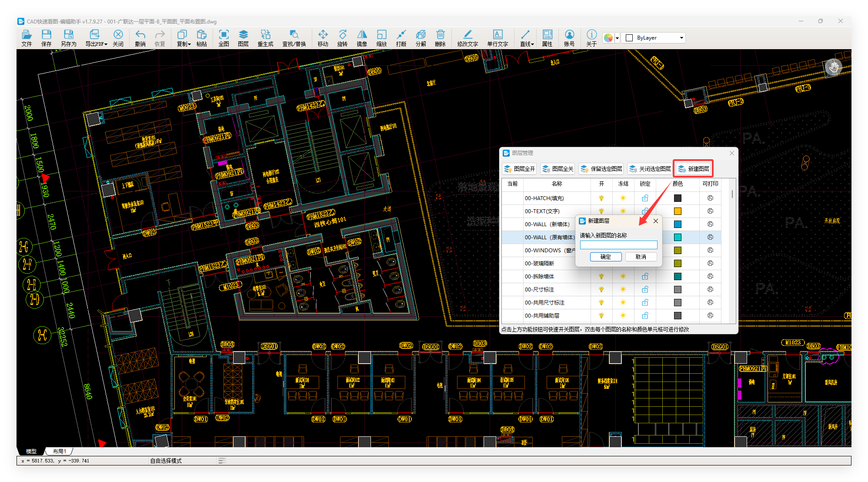Click the yellow color swatch of 00-TEXT(文字)
The width and height of the screenshot is (868, 482).
point(678,211)
